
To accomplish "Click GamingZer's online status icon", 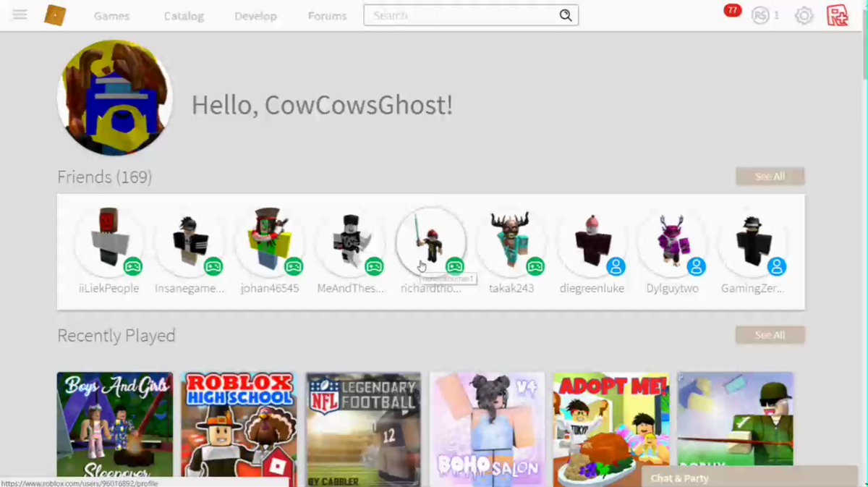I will 776,266.
